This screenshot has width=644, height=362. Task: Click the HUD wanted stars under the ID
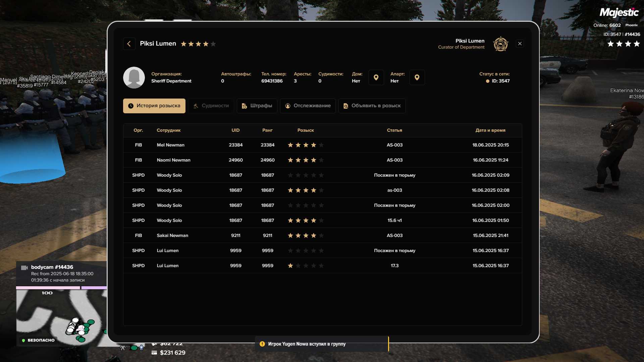(x=620, y=44)
